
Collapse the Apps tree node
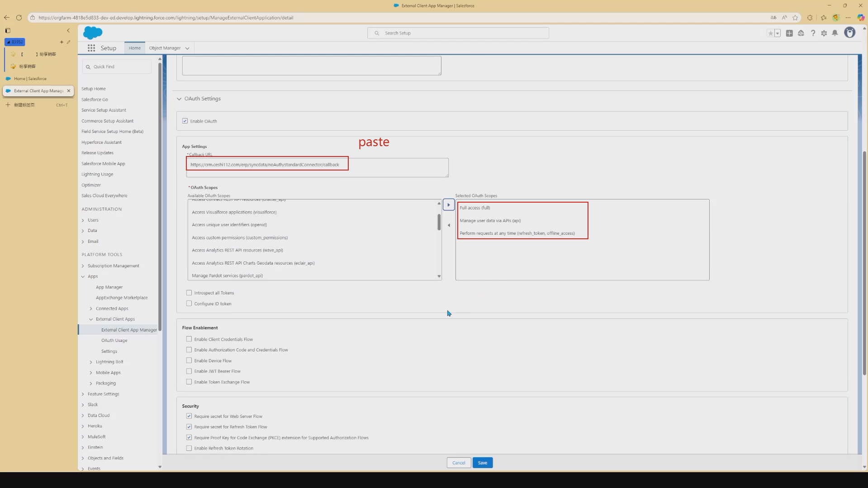[83, 276]
